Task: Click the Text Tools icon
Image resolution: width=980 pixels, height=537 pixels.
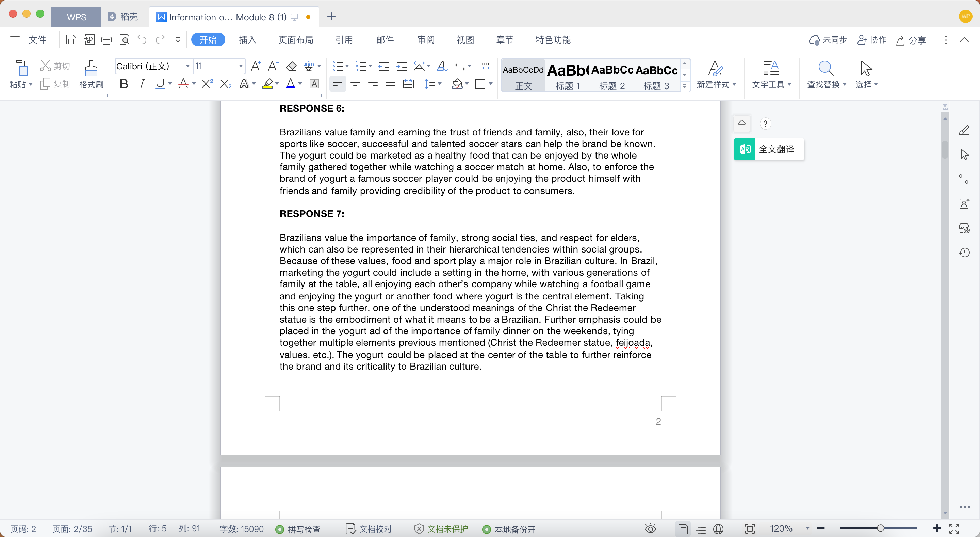Action: [771, 68]
